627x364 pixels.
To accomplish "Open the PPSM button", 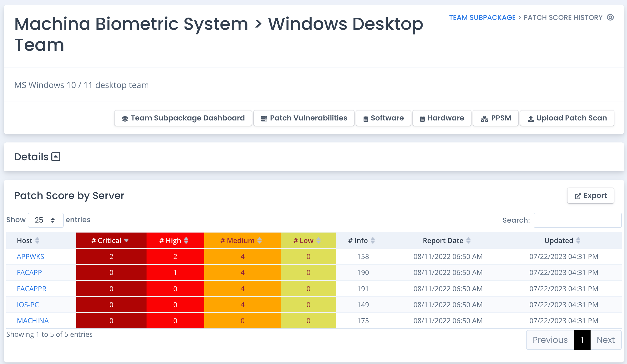I will (x=495, y=118).
